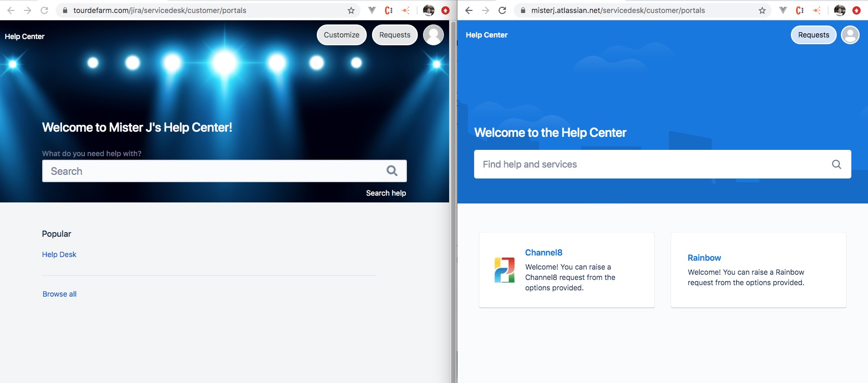
Task: Open the V-shaped extension in misterj window
Action: coord(783,10)
